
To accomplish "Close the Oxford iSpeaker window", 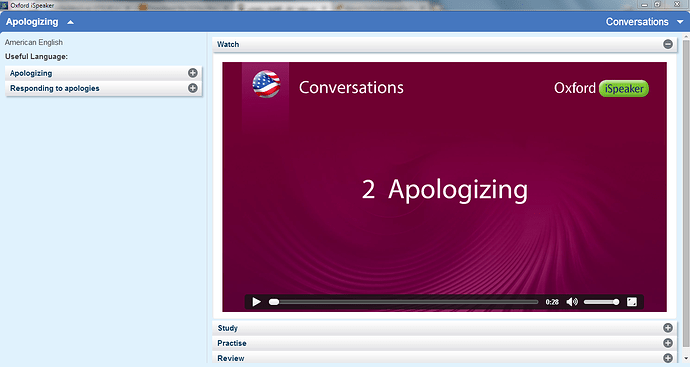I will tap(677, 4).
